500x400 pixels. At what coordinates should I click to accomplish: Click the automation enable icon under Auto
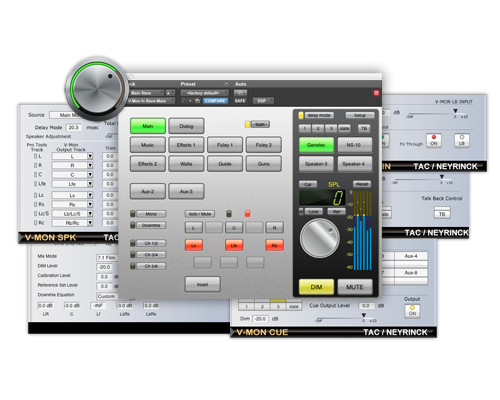240,93
